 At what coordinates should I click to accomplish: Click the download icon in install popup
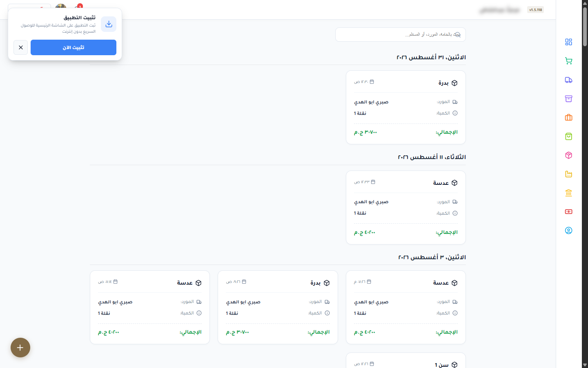(109, 24)
